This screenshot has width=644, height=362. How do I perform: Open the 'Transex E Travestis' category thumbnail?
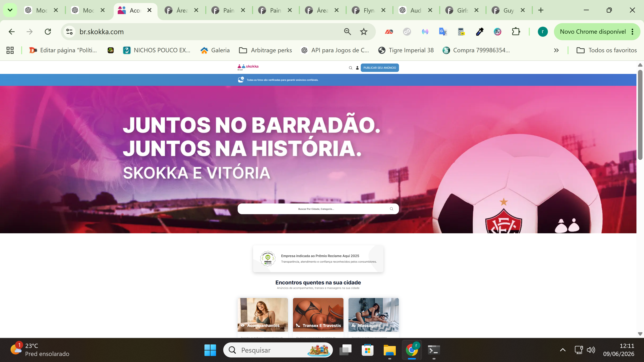[x=318, y=315]
